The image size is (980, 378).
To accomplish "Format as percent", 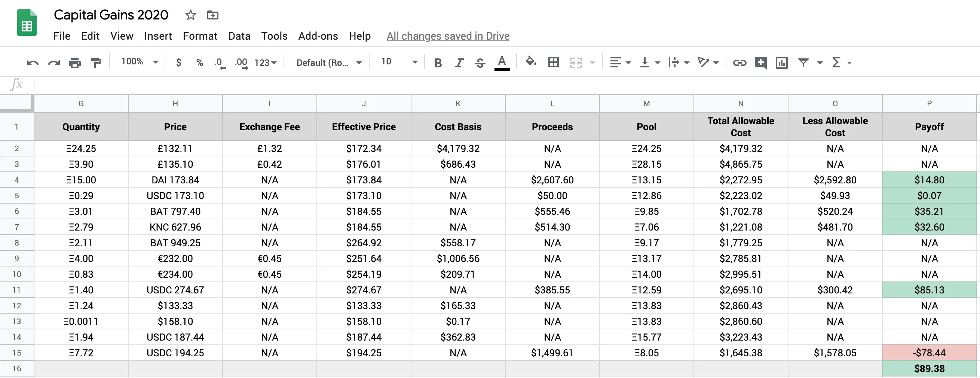I will pyautogui.click(x=199, y=63).
